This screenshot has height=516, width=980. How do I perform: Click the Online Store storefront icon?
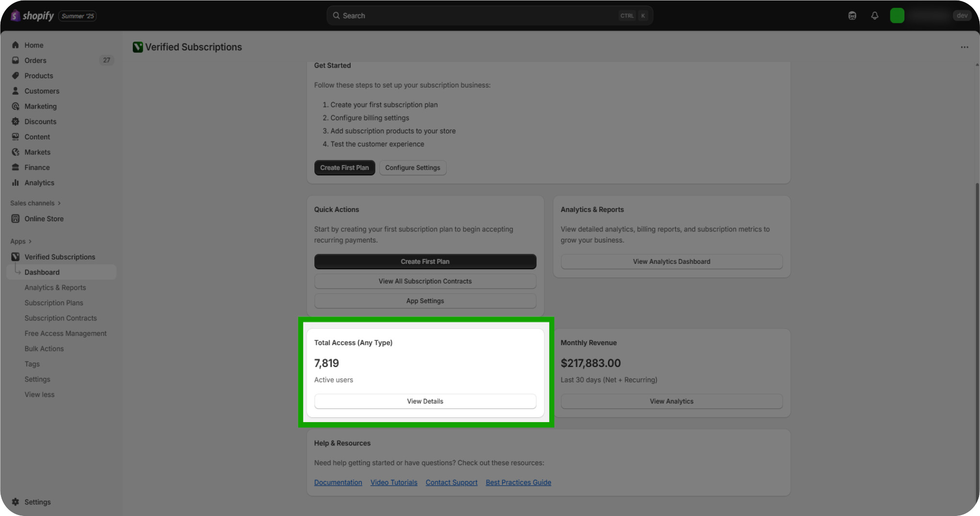pyautogui.click(x=16, y=219)
